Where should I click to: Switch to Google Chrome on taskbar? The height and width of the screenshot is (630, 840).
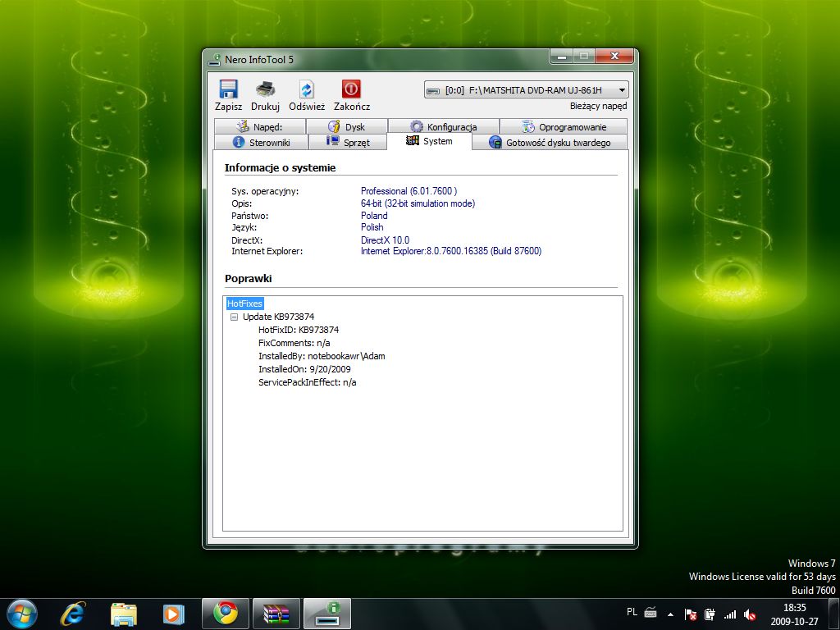226,614
